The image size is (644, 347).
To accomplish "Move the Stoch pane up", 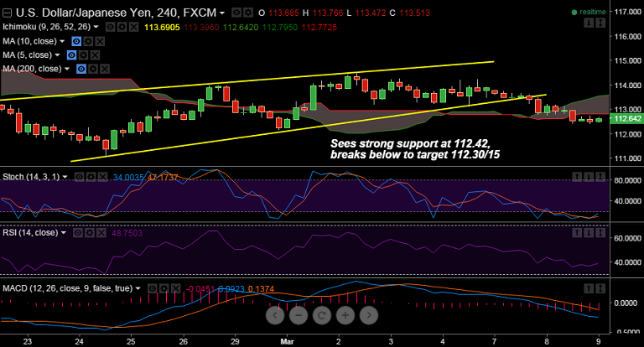I will tap(577, 177).
